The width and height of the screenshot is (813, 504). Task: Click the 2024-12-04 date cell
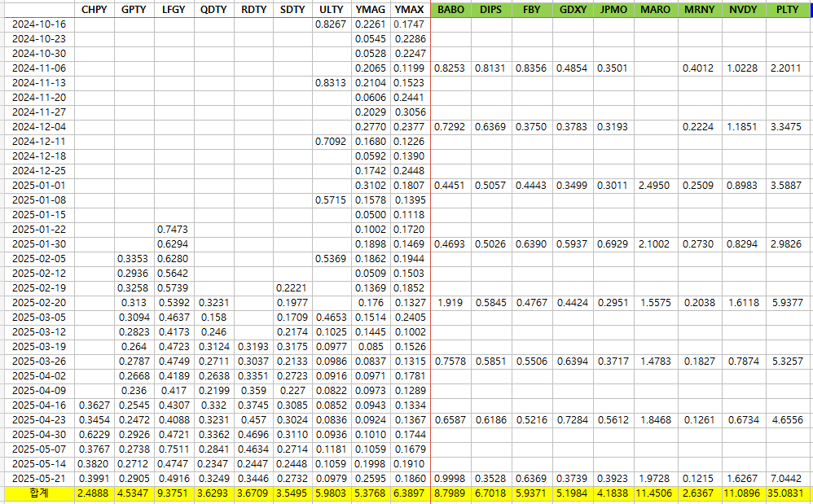[x=40, y=127]
